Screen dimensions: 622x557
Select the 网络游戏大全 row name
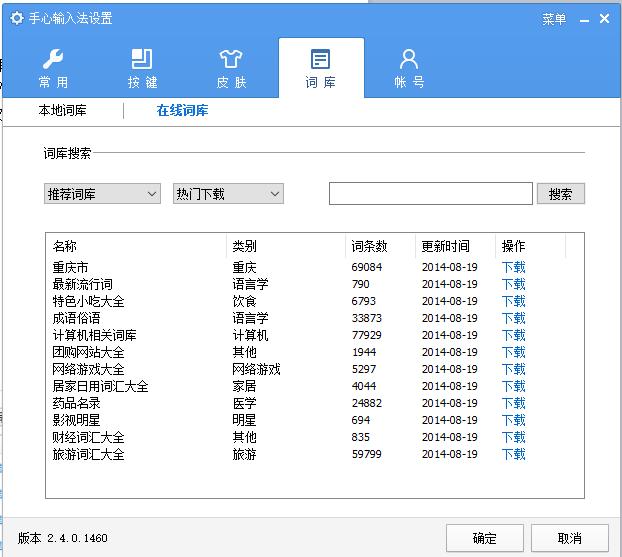[x=88, y=369]
